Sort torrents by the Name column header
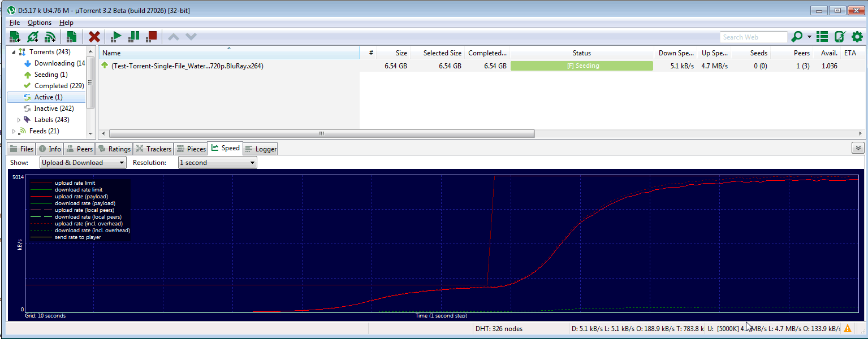The height and width of the screenshot is (339, 868). tap(229, 53)
